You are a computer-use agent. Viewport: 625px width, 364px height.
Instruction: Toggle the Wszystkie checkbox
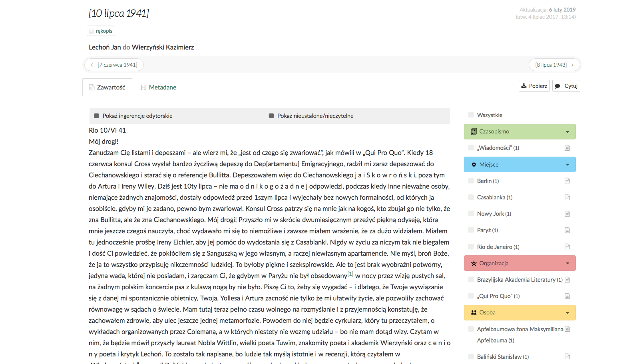click(x=471, y=115)
